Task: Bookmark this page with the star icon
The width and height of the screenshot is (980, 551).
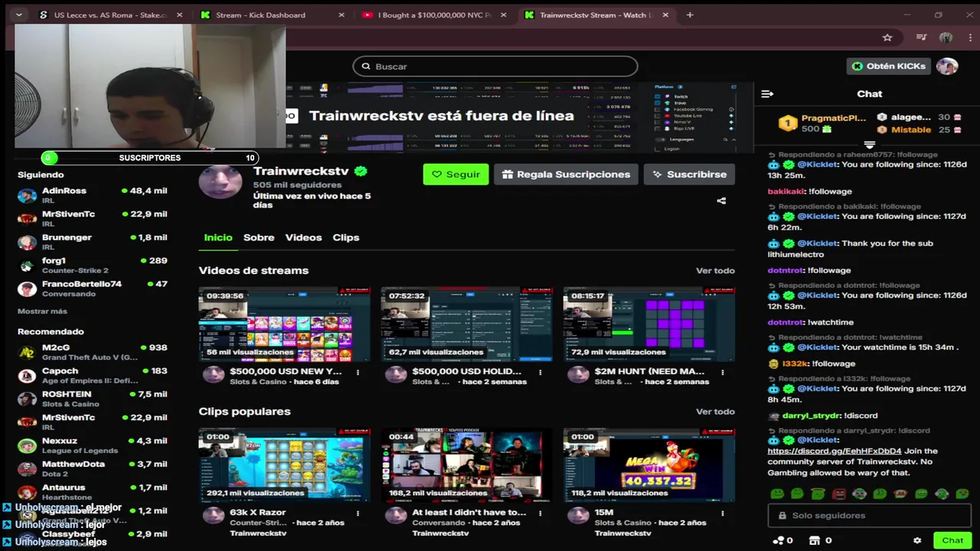Action: pyautogui.click(x=887, y=37)
